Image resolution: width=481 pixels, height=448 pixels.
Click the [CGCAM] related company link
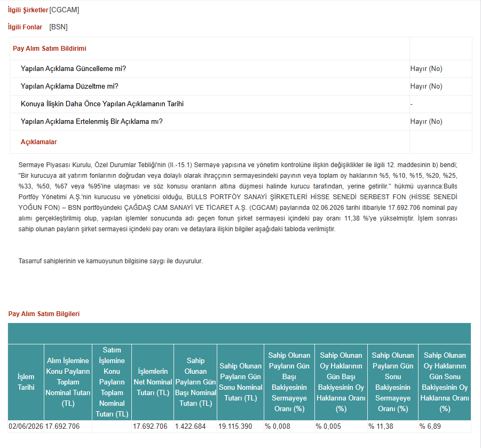[64, 10]
